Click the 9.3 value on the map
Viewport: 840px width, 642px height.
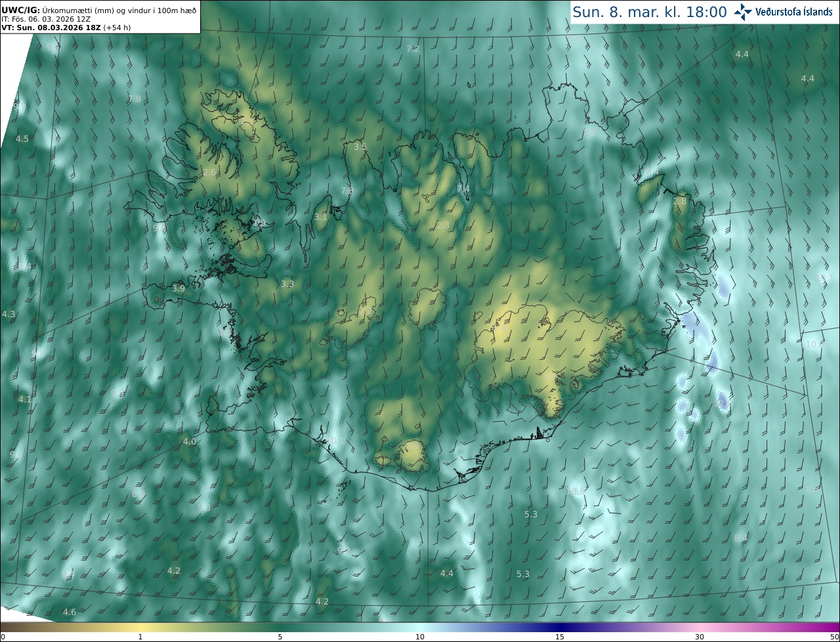204,507
